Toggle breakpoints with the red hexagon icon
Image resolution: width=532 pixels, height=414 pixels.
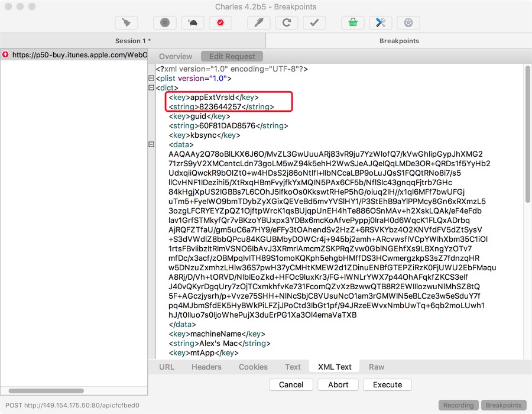tap(220, 22)
